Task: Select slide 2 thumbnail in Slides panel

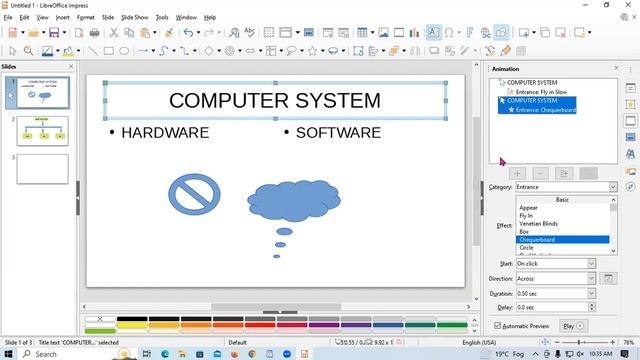Action: pos(42,131)
